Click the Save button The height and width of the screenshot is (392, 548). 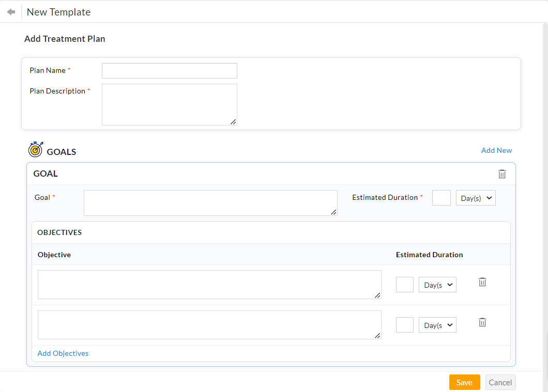[464, 382]
